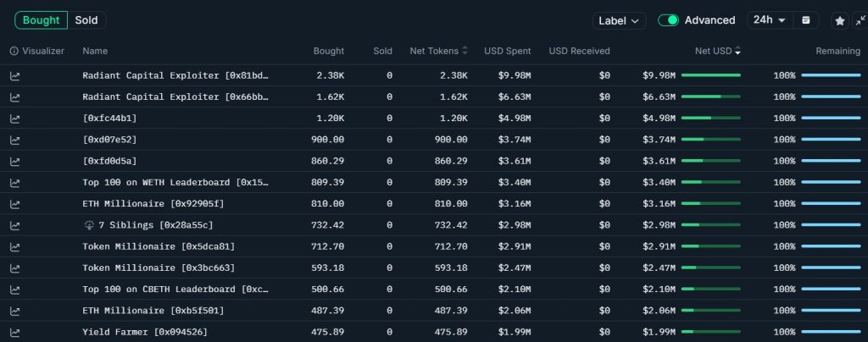Click the siblings cluster icon before 7 Siblings

pyautogui.click(x=89, y=225)
